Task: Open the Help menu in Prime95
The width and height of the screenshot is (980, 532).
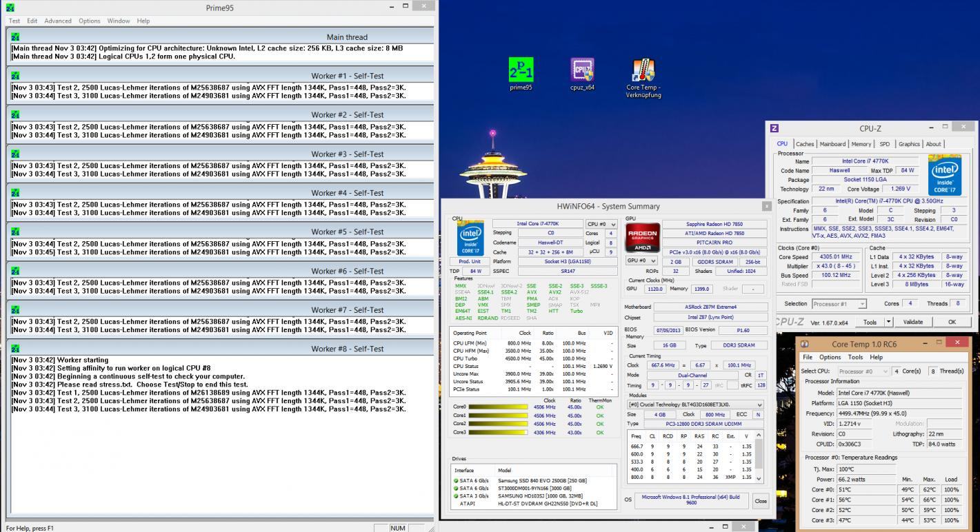Action: 143,21
